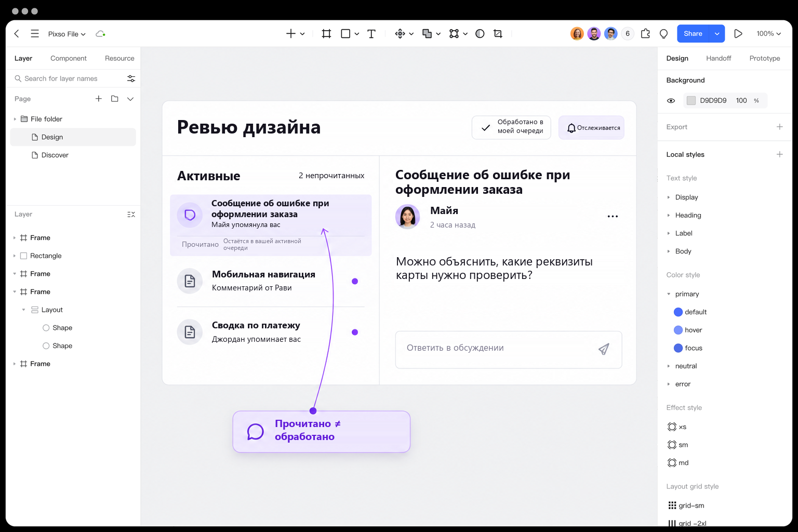This screenshot has height=532, width=798.
Task: Open the Pixso File name dropdown
Action: click(x=67, y=34)
